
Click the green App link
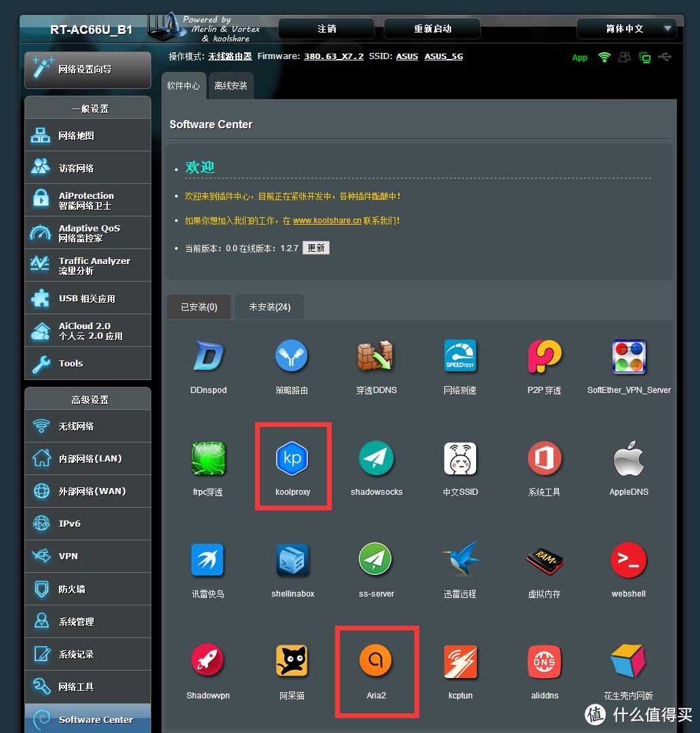pos(580,58)
